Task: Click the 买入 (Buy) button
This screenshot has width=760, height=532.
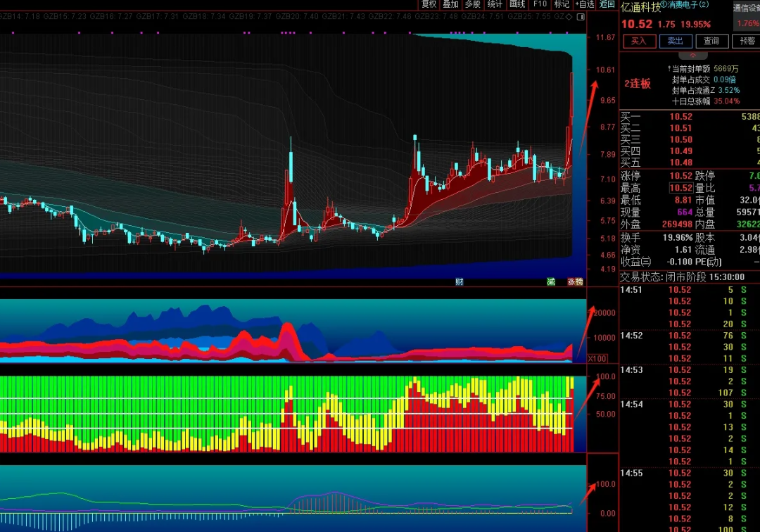Action: coord(638,41)
